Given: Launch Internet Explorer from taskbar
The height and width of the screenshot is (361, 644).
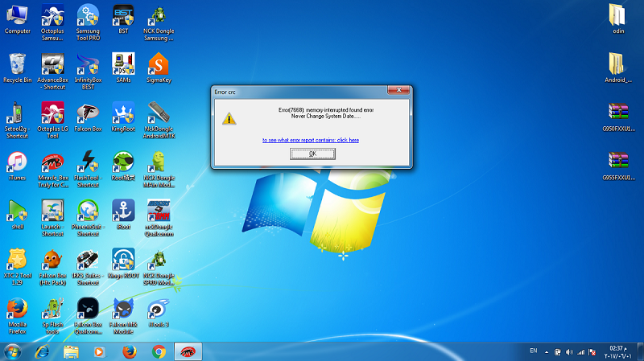Looking at the screenshot, I should click(42, 351).
